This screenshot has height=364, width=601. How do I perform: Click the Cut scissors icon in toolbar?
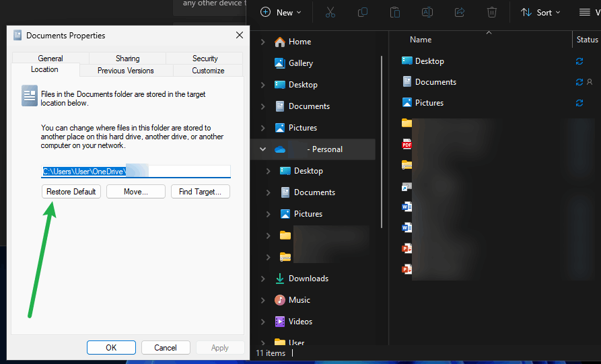click(330, 12)
